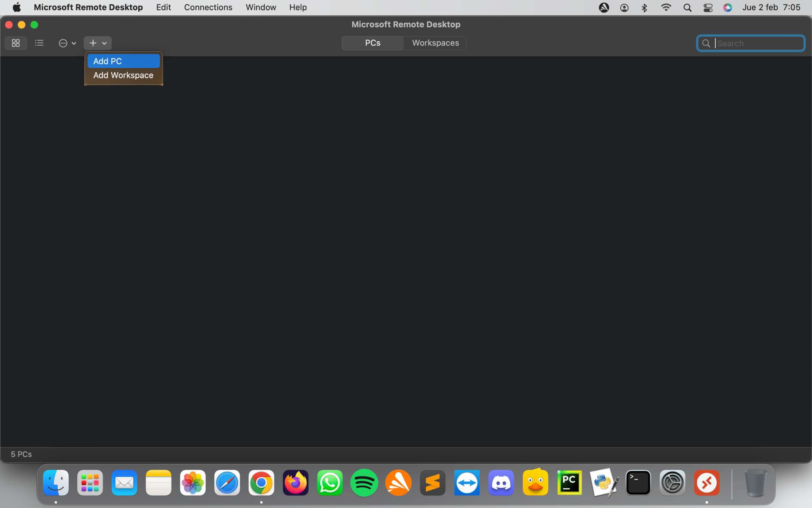Open the Connections menu

tap(208, 7)
